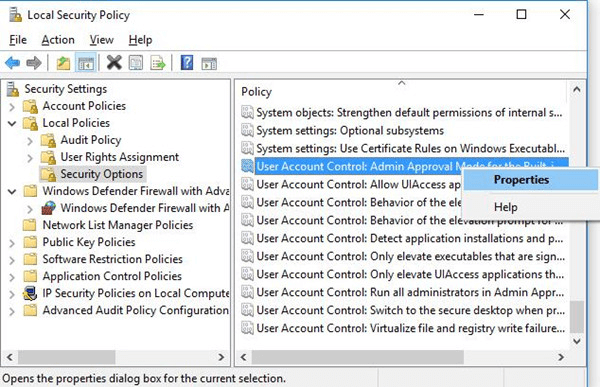Screen dimensions: 600x387
Task: Click the policy pane horizontal scroll right arrow
Action: pyautogui.click(x=561, y=357)
